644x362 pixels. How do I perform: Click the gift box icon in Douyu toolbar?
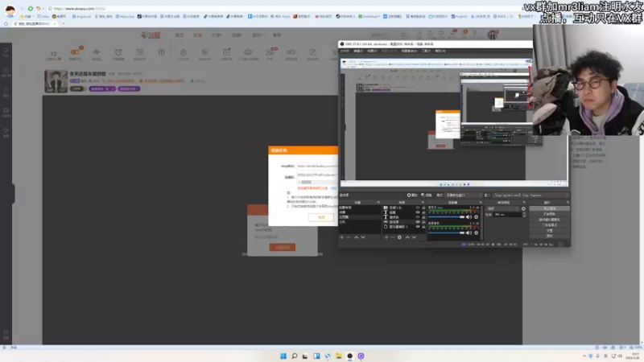tap(162, 52)
